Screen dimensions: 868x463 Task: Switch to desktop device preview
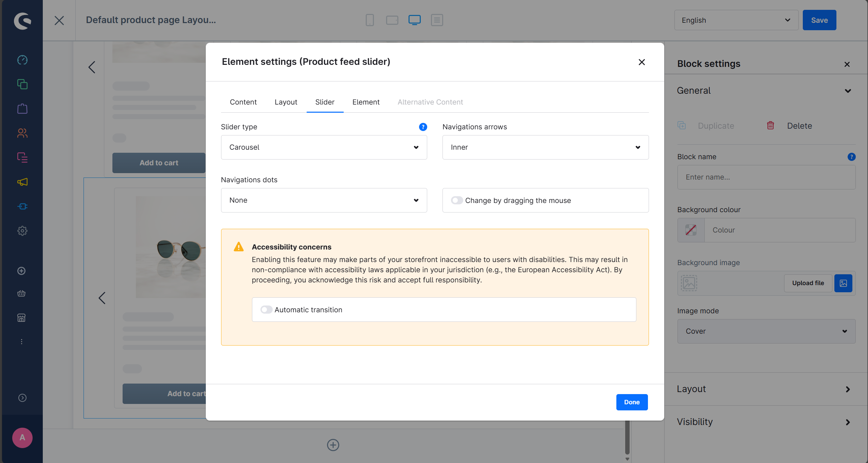pos(415,20)
